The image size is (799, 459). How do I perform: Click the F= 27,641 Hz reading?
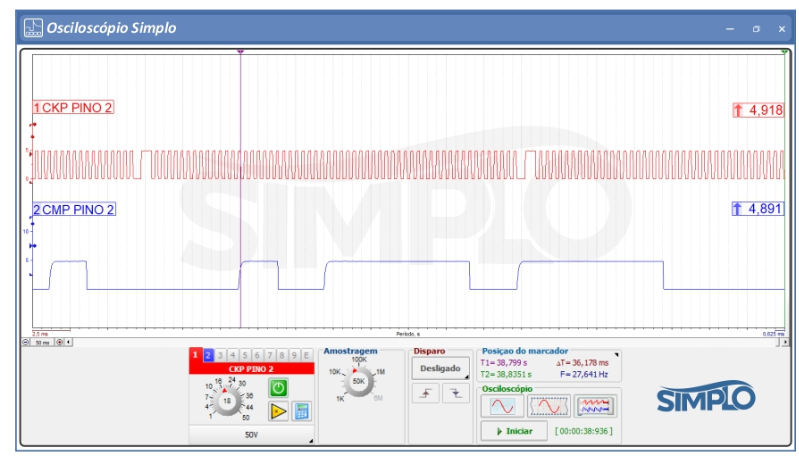pyautogui.click(x=584, y=374)
